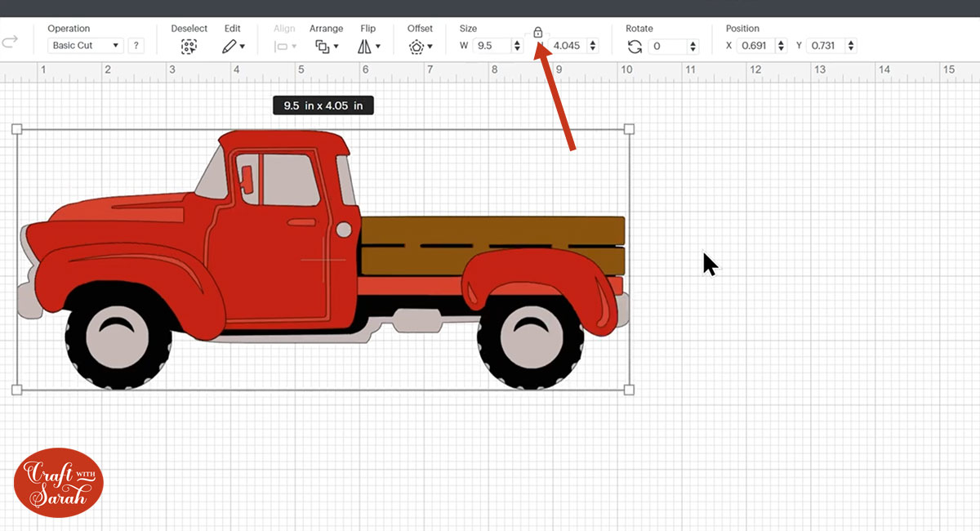This screenshot has height=531, width=980.
Task: Click the redo arrow icon
Action: 11,42
